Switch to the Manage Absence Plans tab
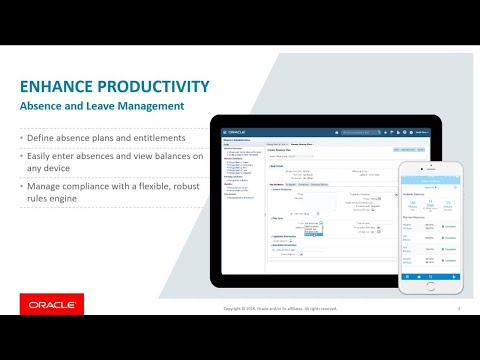This screenshot has height=360, width=480. pos(302,144)
